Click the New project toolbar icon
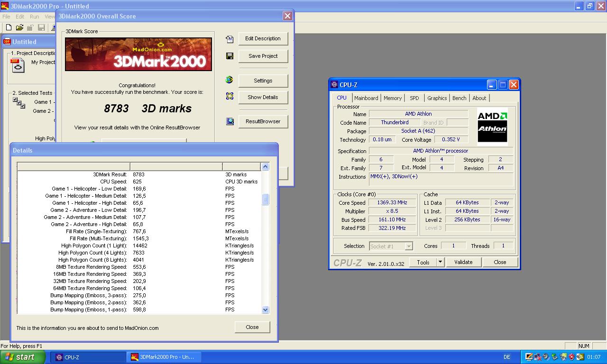The height and width of the screenshot is (364, 607). 9,28
